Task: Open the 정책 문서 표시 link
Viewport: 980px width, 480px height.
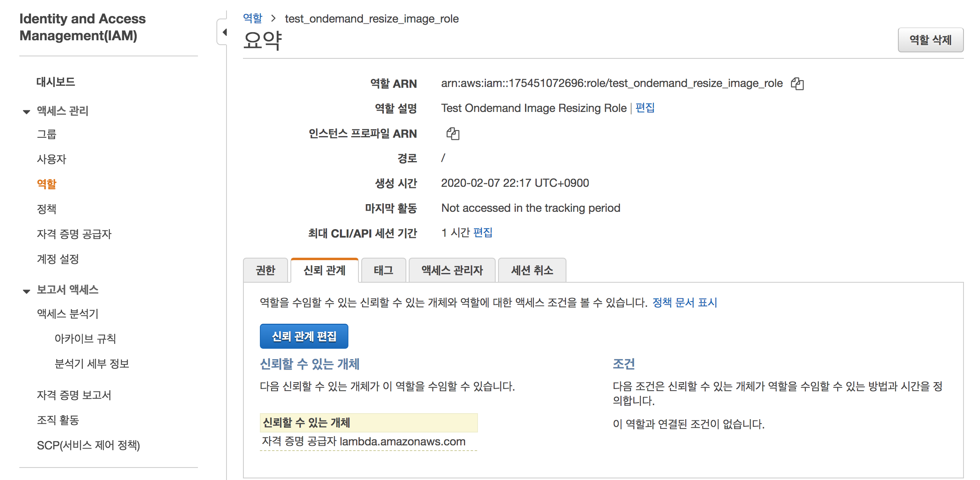Action: tap(685, 302)
